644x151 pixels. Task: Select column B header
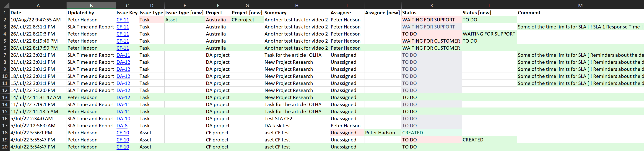[91, 5]
